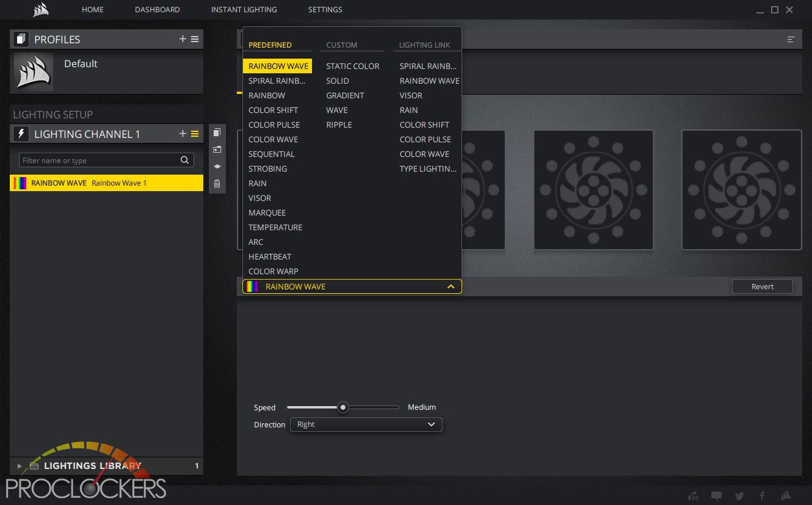Open the Facebook link icon
This screenshot has height=505, width=812.
click(762, 496)
